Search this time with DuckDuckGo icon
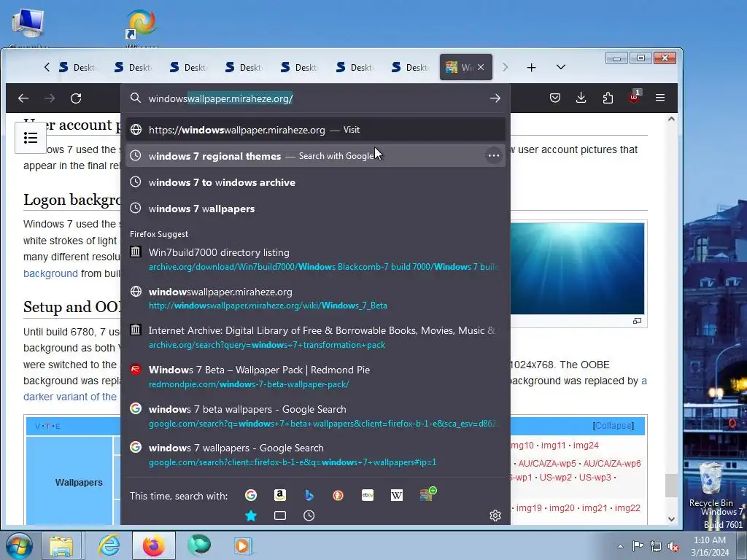Viewport: 747px width, 560px height. tap(338, 495)
